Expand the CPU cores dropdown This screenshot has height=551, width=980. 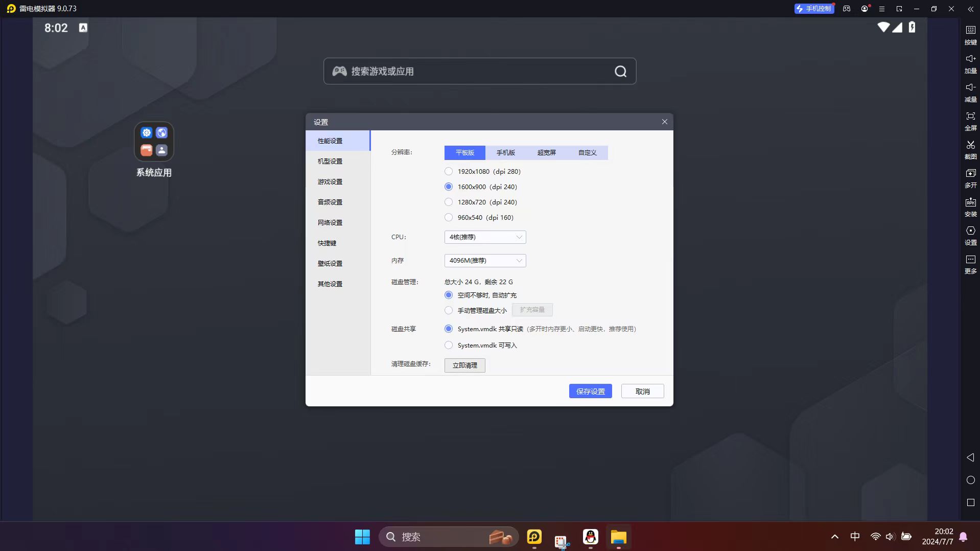click(484, 237)
